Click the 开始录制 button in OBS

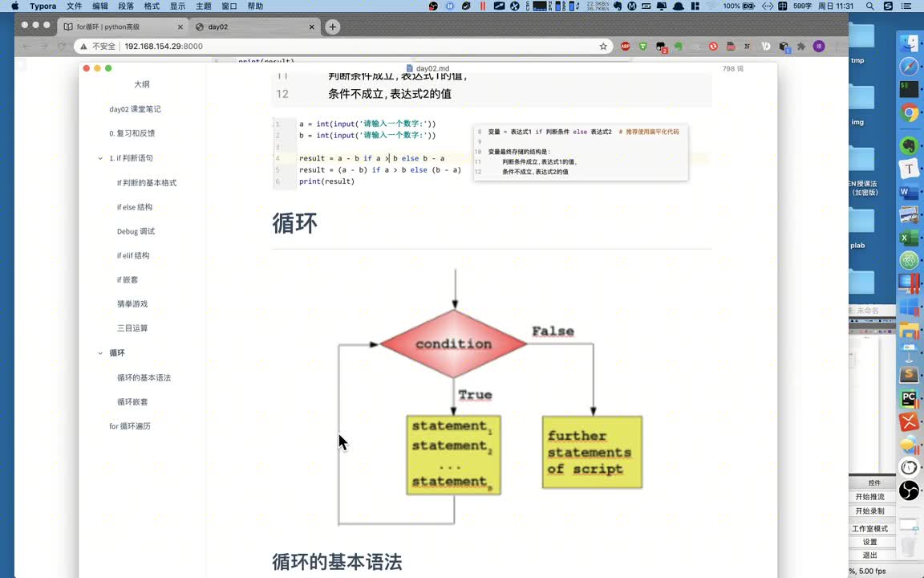[x=869, y=511]
